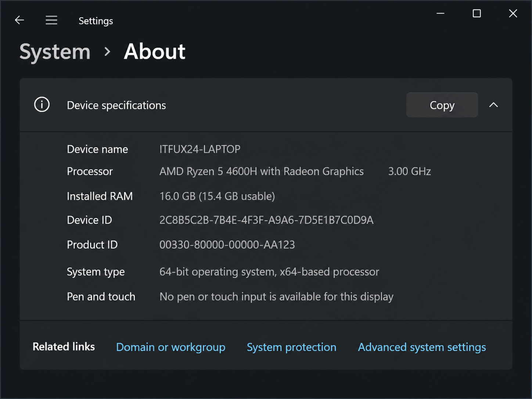Image resolution: width=532 pixels, height=399 pixels.
Task: Click the Related links label
Action: [64, 347]
